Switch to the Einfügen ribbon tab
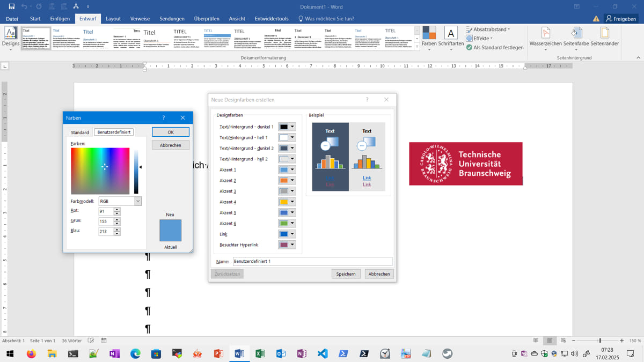This screenshot has width=644, height=362. (60, 18)
